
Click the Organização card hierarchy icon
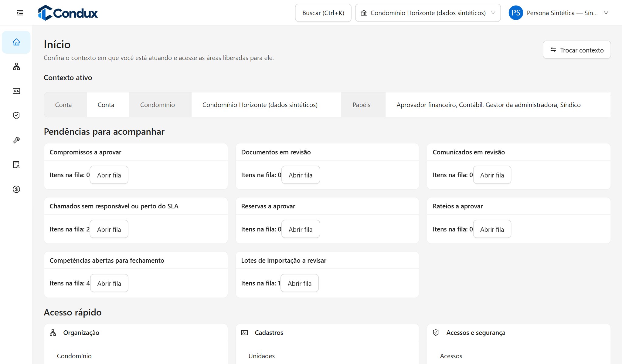click(x=53, y=333)
